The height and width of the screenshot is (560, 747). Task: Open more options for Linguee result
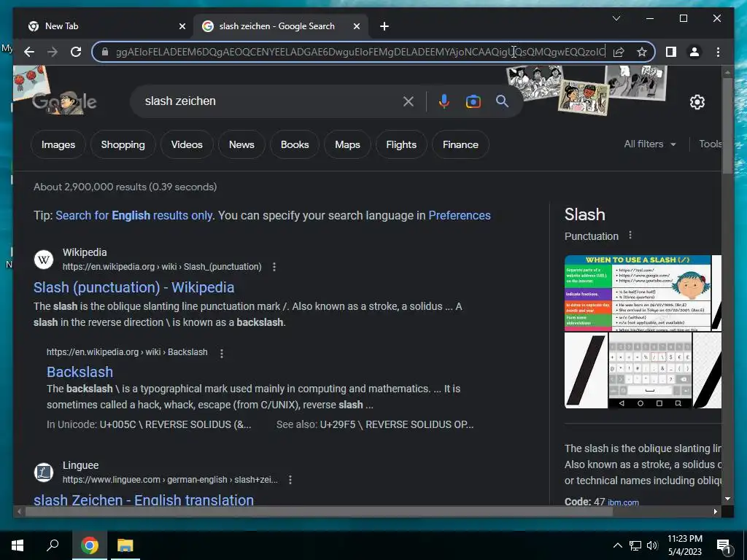[290, 480]
